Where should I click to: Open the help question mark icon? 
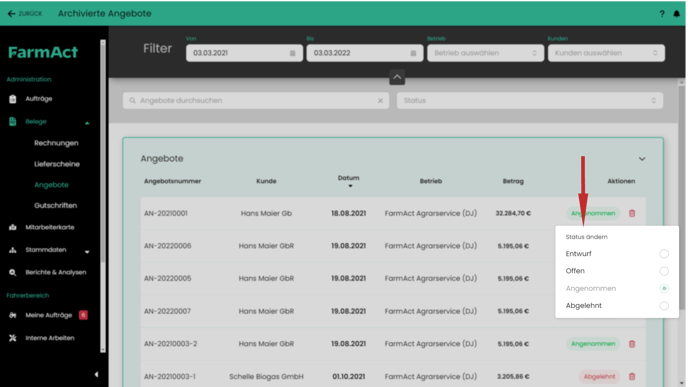pos(662,14)
